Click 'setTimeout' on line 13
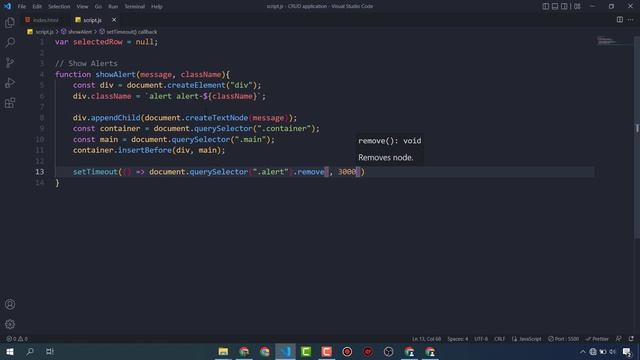The width and height of the screenshot is (640, 360). tap(95, 172)
